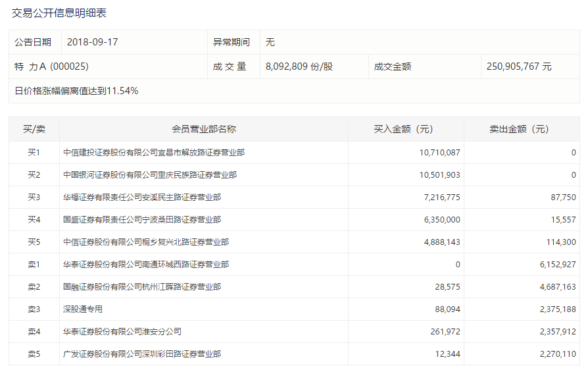Click the 250,905,767 元 turnover amount

click(519, 66)
